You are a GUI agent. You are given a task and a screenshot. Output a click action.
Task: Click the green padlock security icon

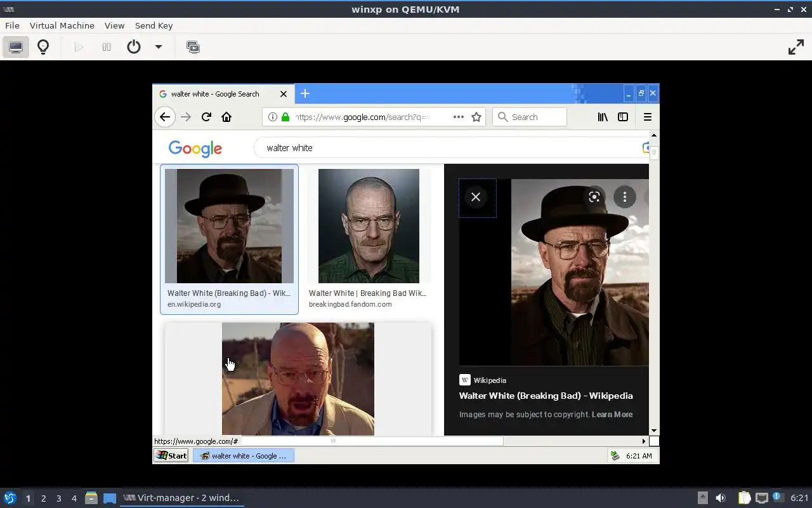tap(285, 117)
